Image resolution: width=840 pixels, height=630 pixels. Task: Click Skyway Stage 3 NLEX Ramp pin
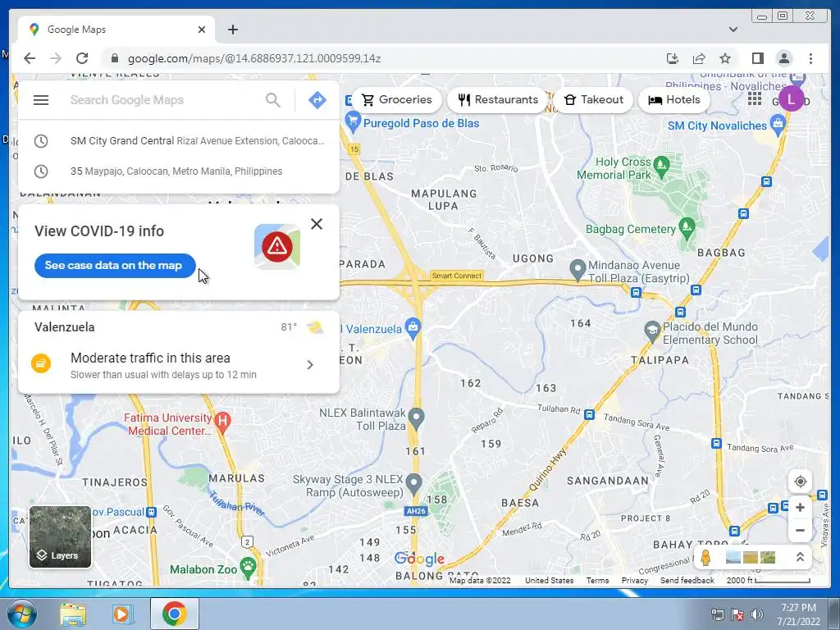[x=413, y=484]
